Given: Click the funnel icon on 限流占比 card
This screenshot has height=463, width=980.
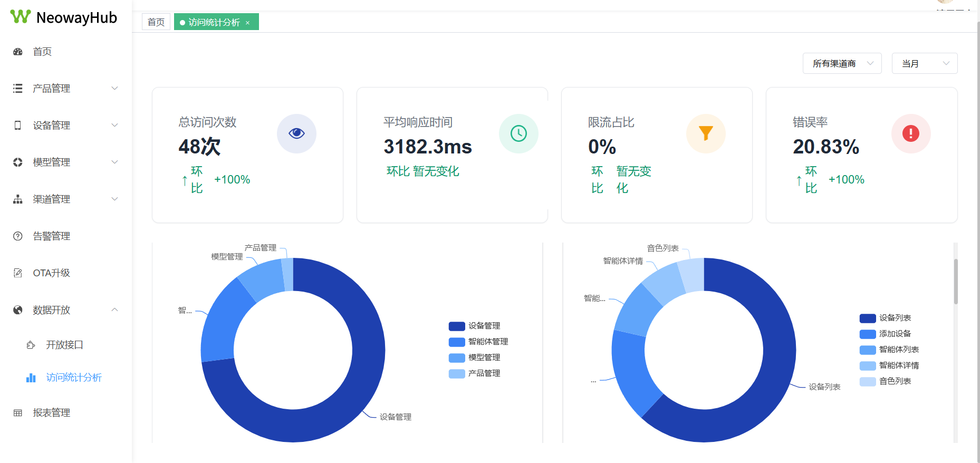Looking at the screenshot, I should coord(706,133).
